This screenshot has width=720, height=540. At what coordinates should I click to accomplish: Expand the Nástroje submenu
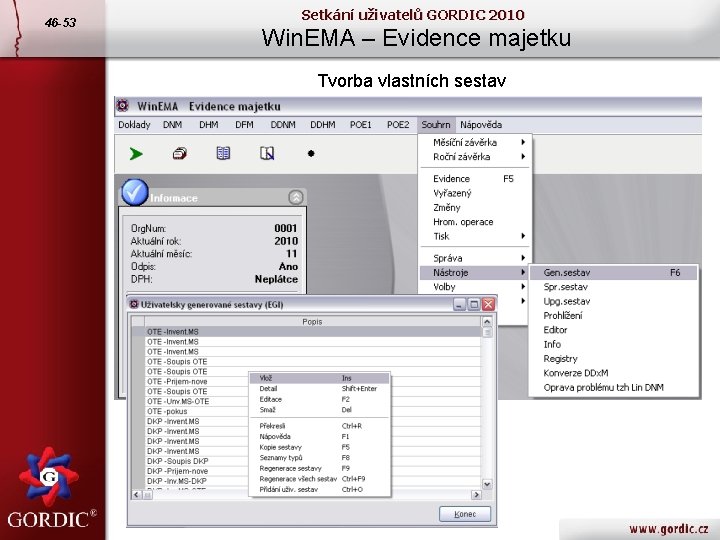pos(475,272)
